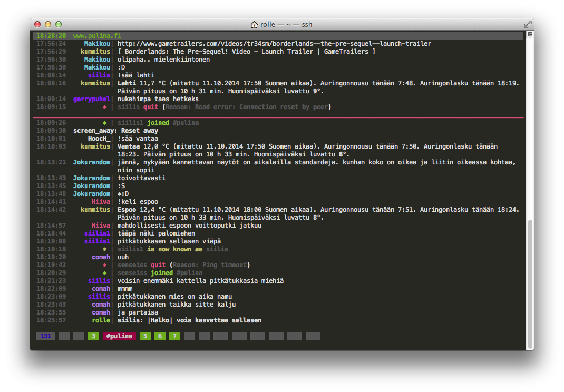This screenshot has height=392, width=564.
Task: Click the Jokurandom ':S' message
Action: (x=121, y=186)
